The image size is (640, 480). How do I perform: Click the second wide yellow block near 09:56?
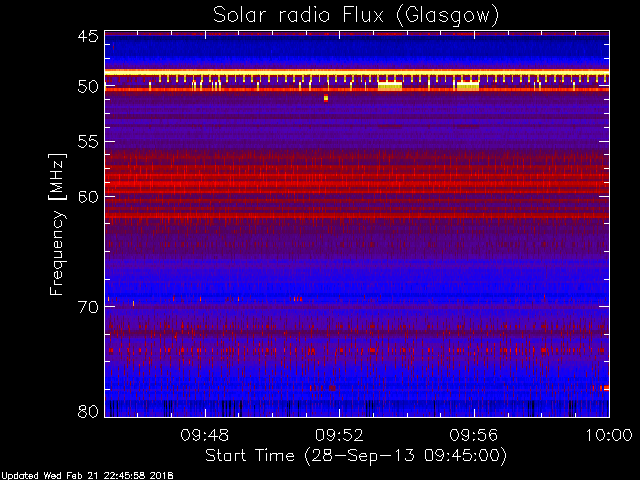(468, 85)
